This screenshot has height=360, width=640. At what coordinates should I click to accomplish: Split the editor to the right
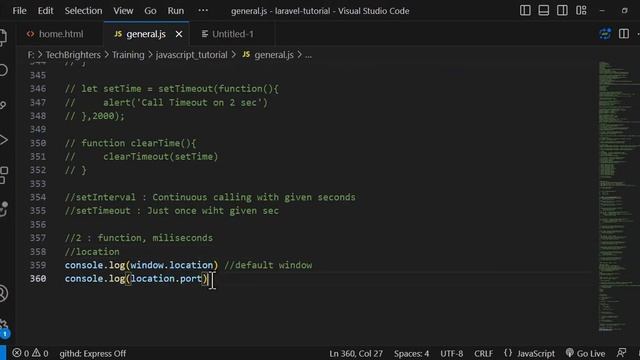coord(624,34)
